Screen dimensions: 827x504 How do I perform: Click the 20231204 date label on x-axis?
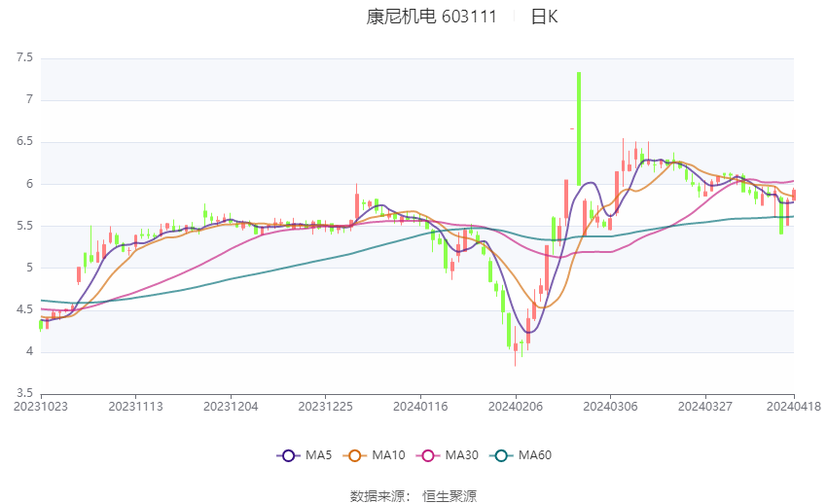click(231, 406)
